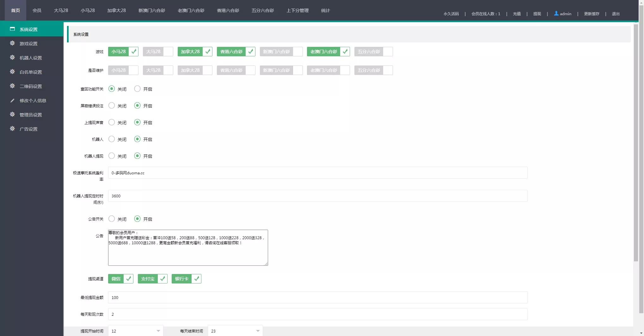Click the gear icon beside 白名单设置
644x336 pixels.
point(12,72)
